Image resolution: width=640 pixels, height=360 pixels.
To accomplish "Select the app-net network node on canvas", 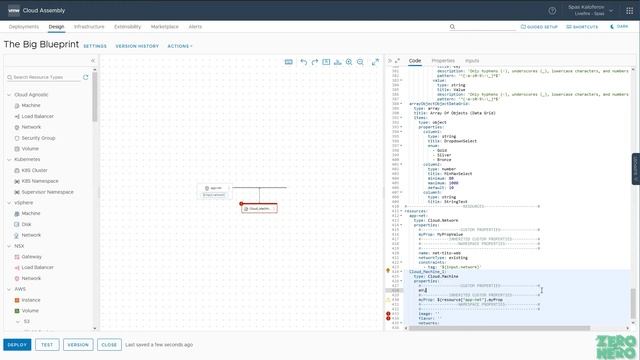I will (x=214, y=191).
